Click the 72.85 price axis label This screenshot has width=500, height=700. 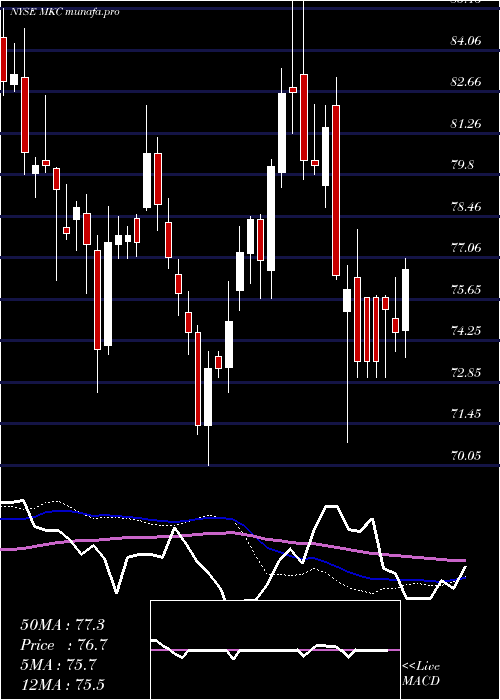[466, 372]
